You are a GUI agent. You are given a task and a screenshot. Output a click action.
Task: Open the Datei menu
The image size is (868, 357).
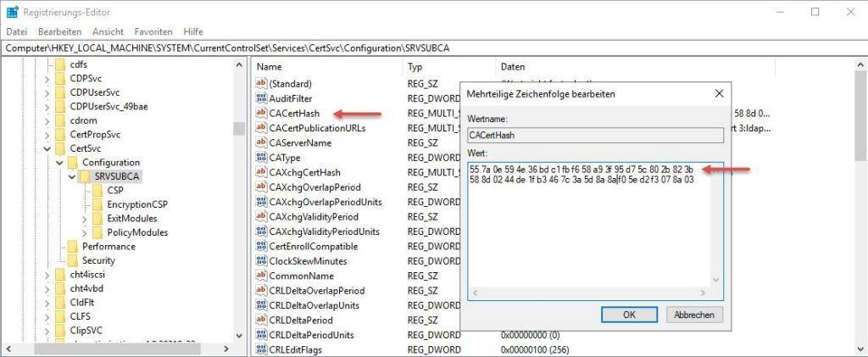pos(17,31)
